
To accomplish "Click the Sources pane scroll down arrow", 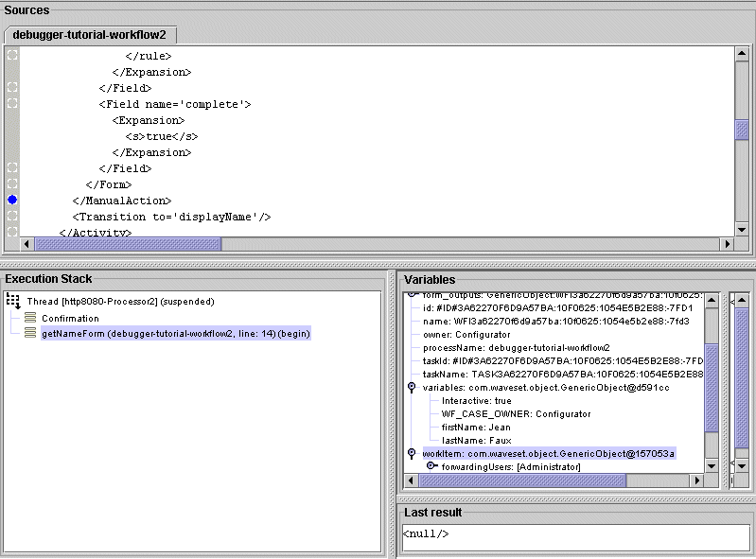I will [742, 230].
